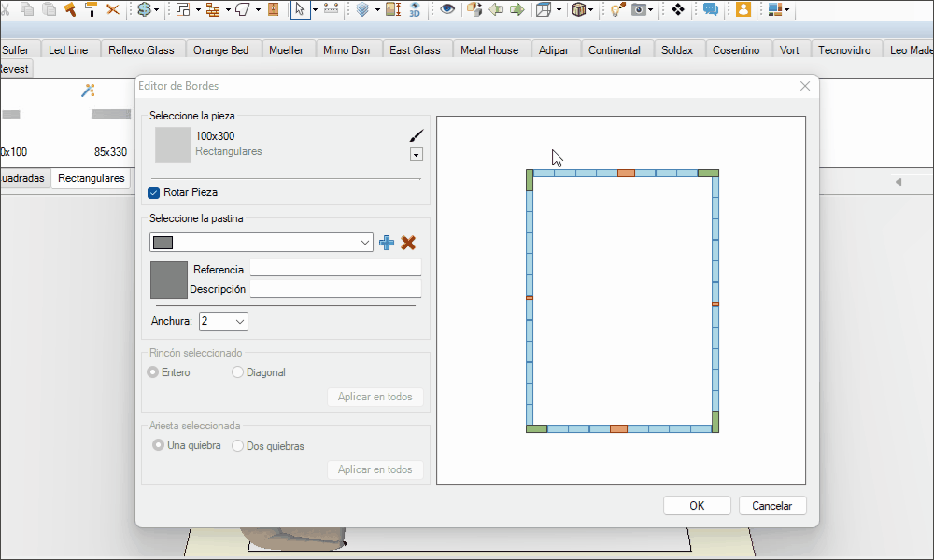Select the floor plan walls tool icon
Image resolution: width=934 pixels, height=560 pixels.
click(x=183, y=9)
